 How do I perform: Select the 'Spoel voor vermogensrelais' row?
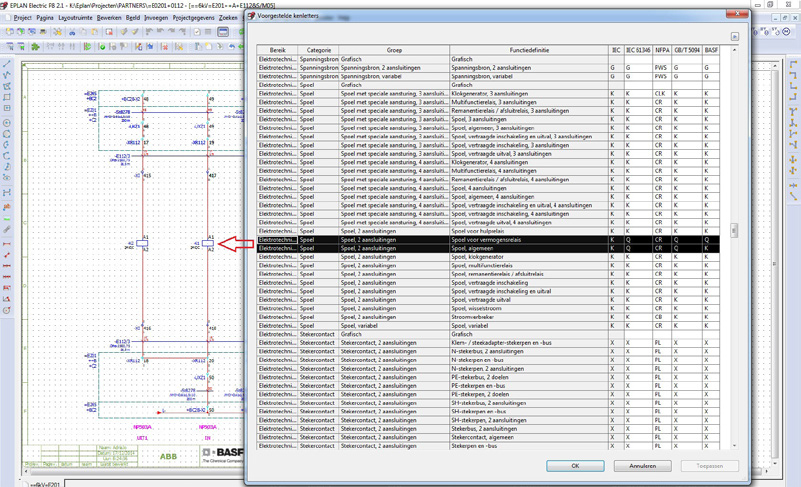(x=486, y=240)
